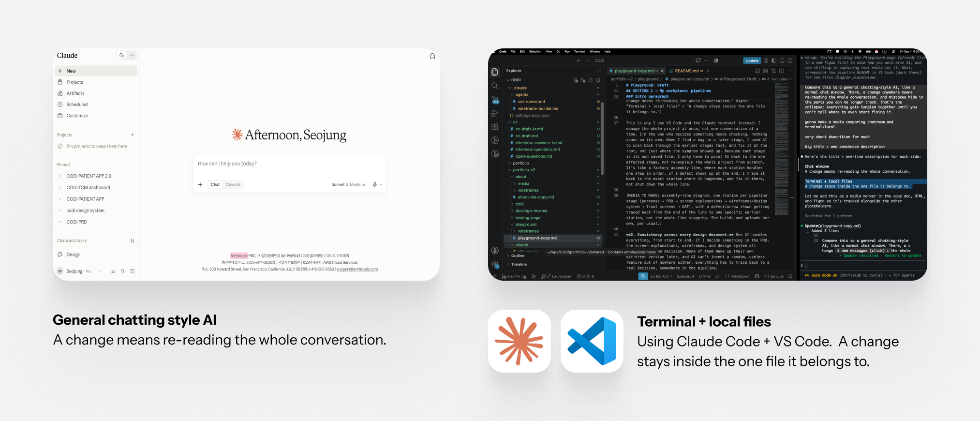The width and height of the screenshot is (980, 421).
Task: Click the download icon in Claude sidebar footer
Action: (113, 271)
